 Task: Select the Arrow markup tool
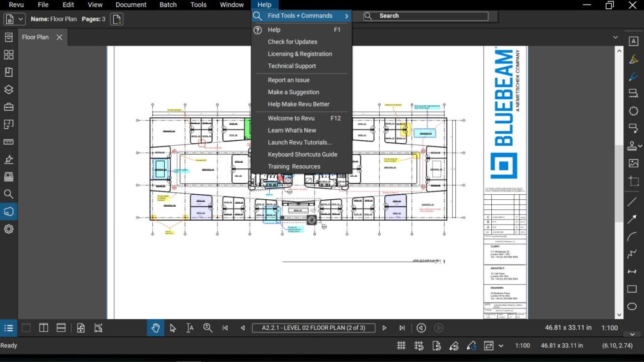coord(633,219)
